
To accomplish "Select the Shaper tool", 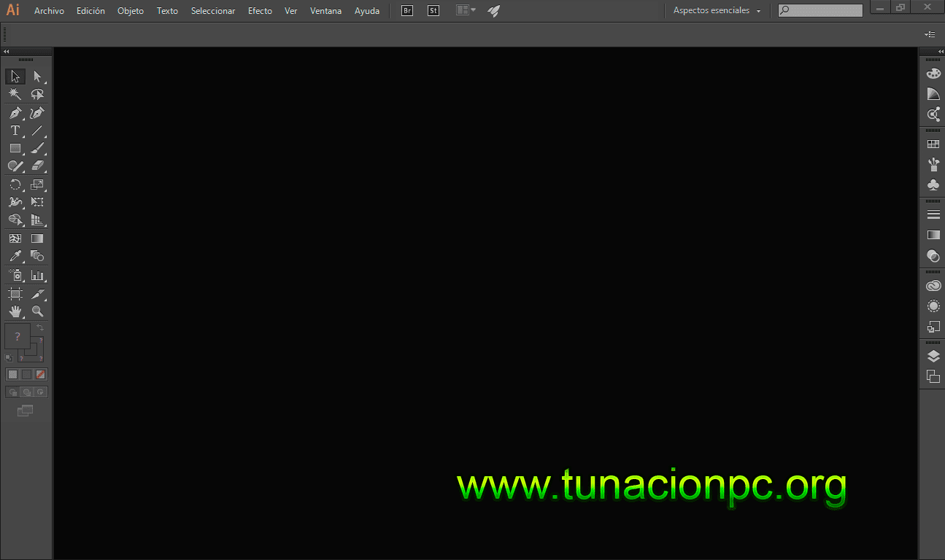I will point(15,166).
